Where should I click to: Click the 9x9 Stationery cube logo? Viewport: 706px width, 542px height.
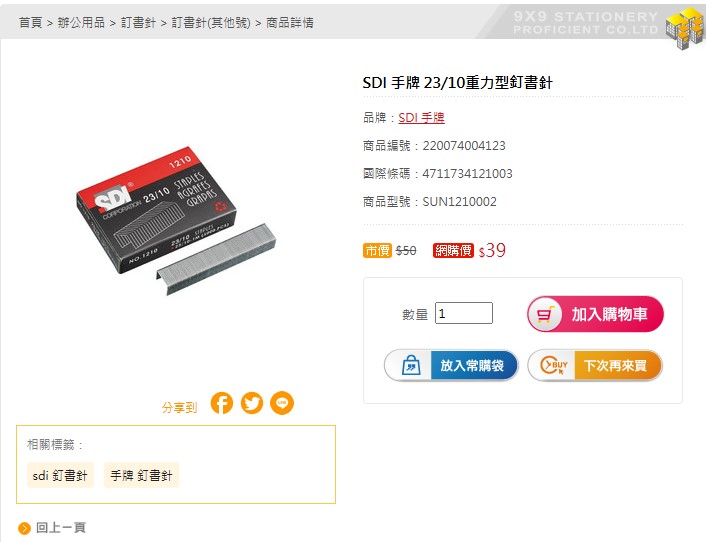click(685, 27)
